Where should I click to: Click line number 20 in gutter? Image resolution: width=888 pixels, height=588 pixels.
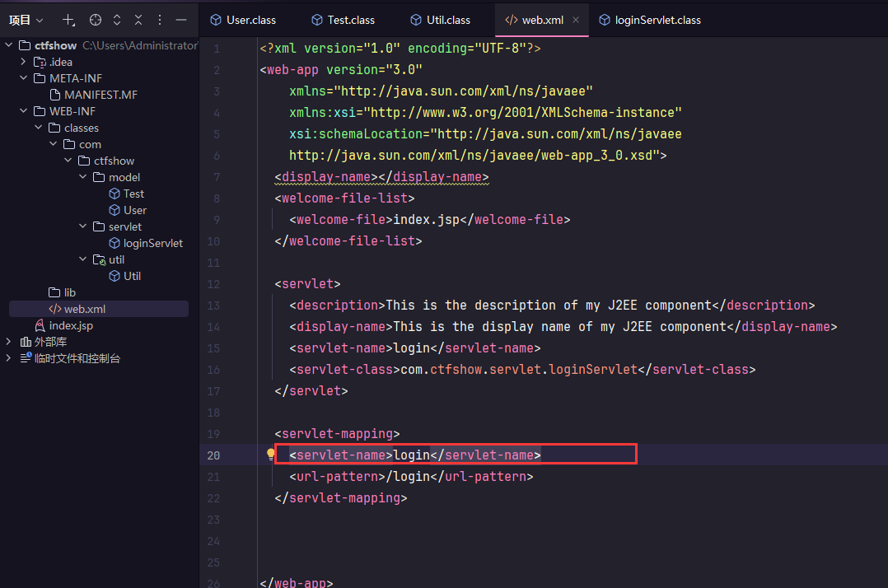click(x=213, y=455)
